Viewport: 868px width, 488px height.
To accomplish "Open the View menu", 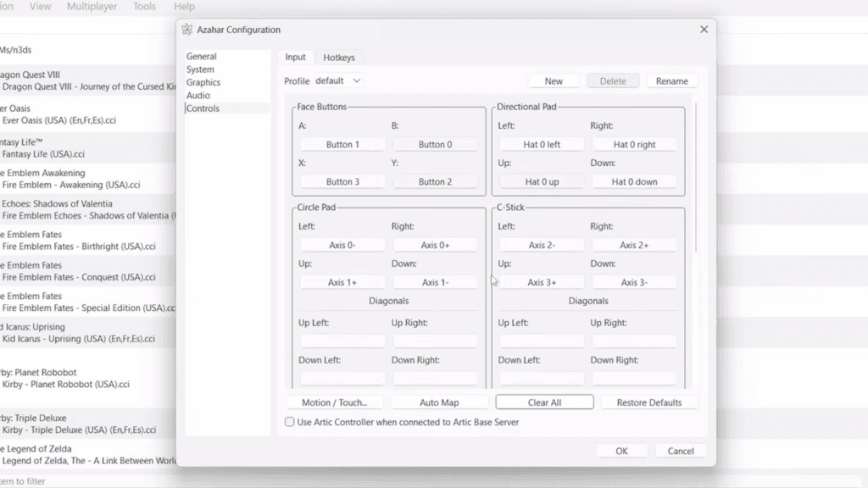I will (x=40, y=6).
